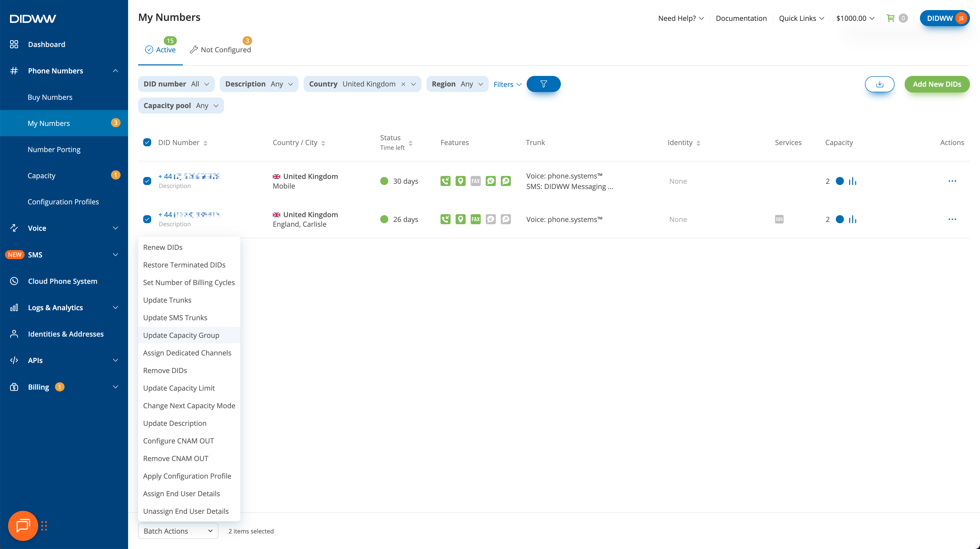The height and width of the screenshot is (549, 980).
Task: Click the inbound SMS icon in Mobile row
Action: pyautogui.click(x=491, y=181)
